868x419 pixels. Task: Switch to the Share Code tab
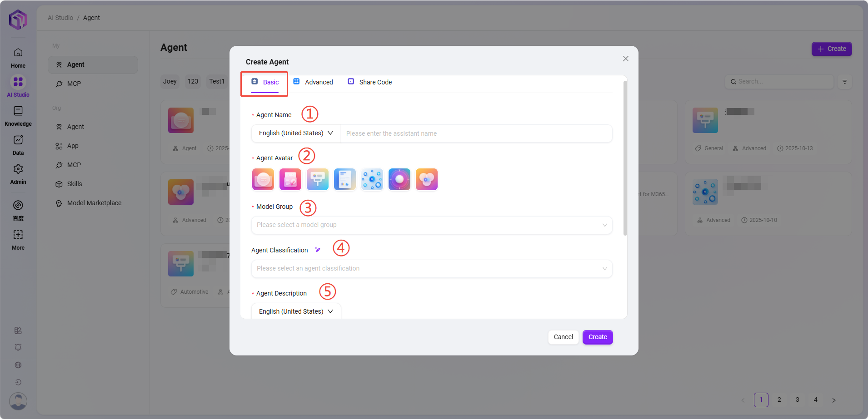point(370,82)
